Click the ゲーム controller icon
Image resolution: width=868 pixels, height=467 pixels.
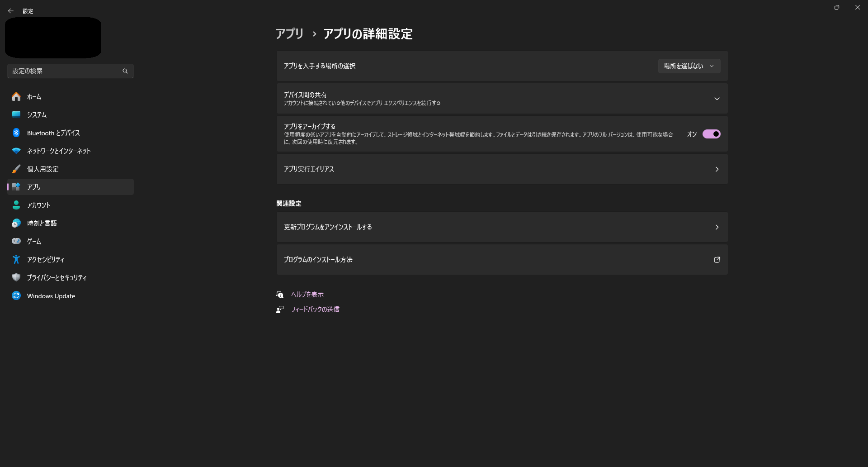tap(16, 241)
